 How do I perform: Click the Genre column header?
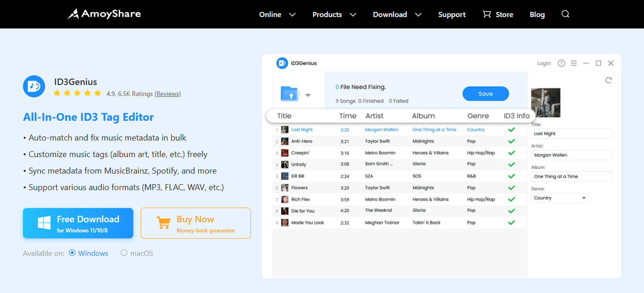click(478, 116)
